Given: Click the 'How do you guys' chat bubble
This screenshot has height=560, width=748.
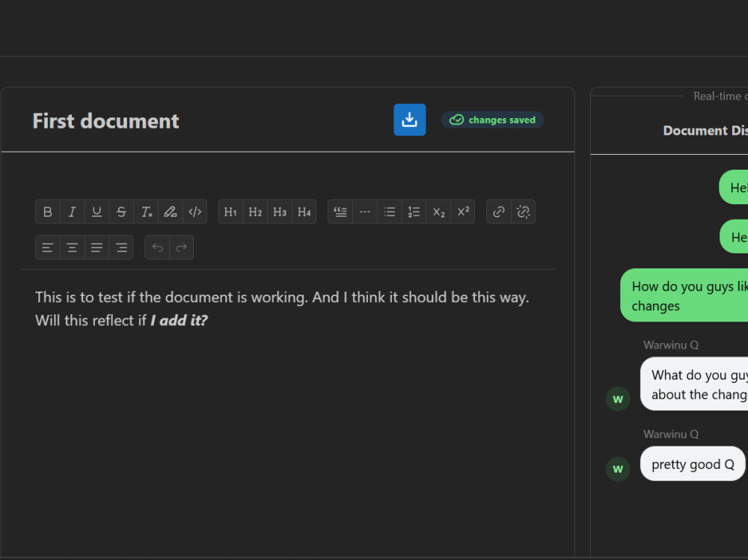Looking at the screenshot, I should pyautogui.click(x=684, y=295).
